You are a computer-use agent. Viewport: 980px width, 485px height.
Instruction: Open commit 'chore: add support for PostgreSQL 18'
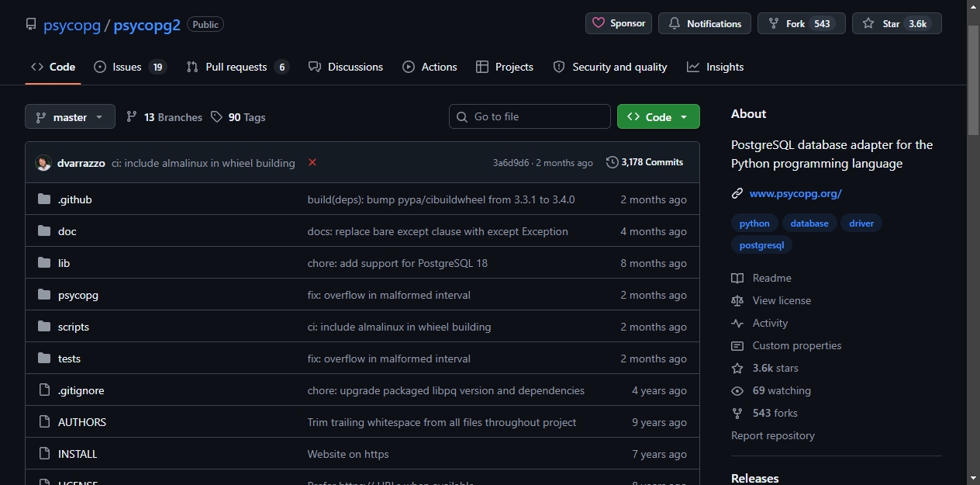398,263
